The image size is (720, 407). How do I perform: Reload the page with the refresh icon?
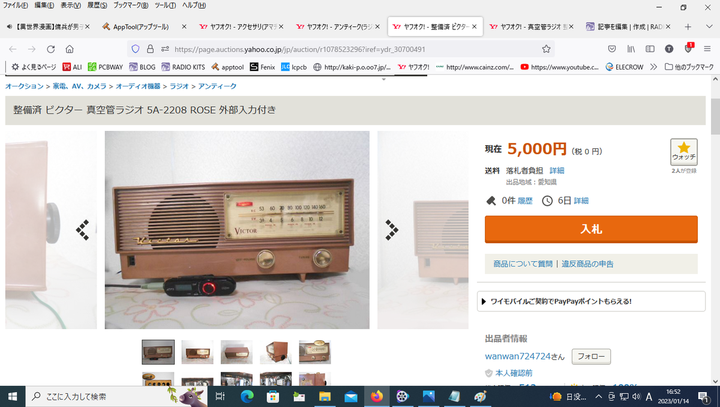[x=51, y=49]
